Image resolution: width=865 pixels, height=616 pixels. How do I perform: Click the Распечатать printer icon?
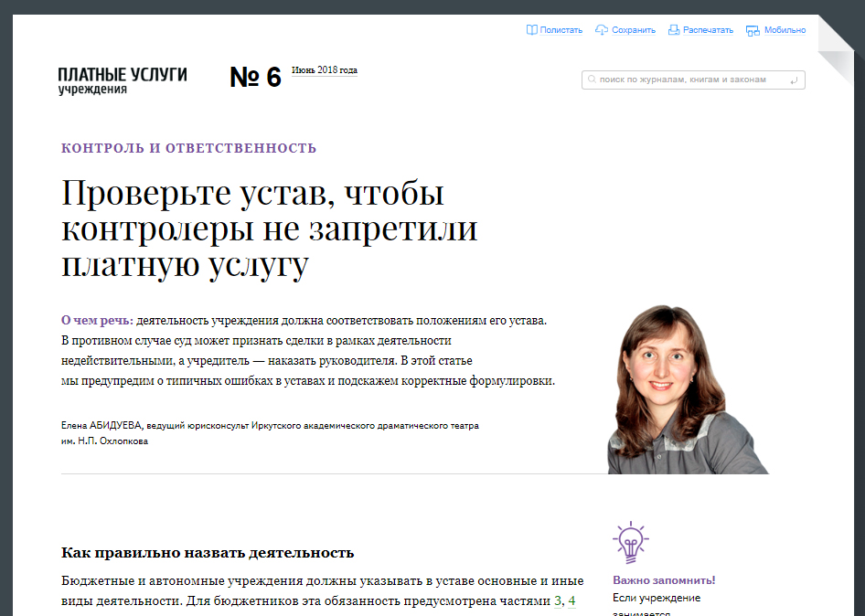(674, 30)
